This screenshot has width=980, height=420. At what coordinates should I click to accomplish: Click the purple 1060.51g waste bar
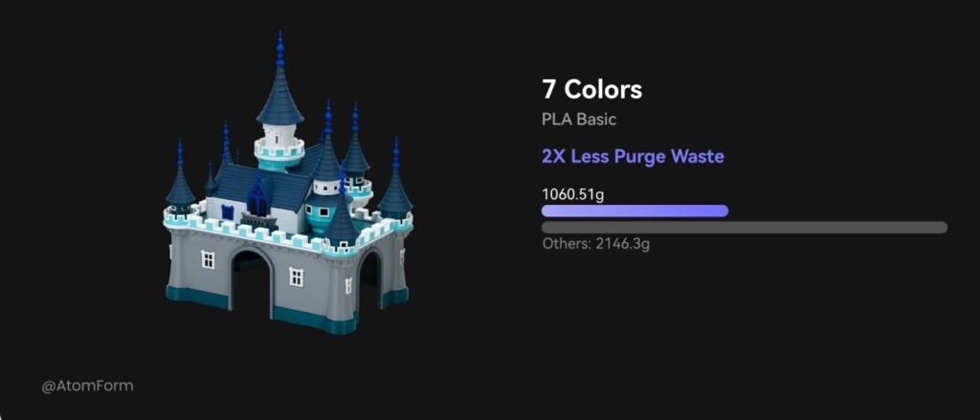pyautogui.click(x=635, y=211)
